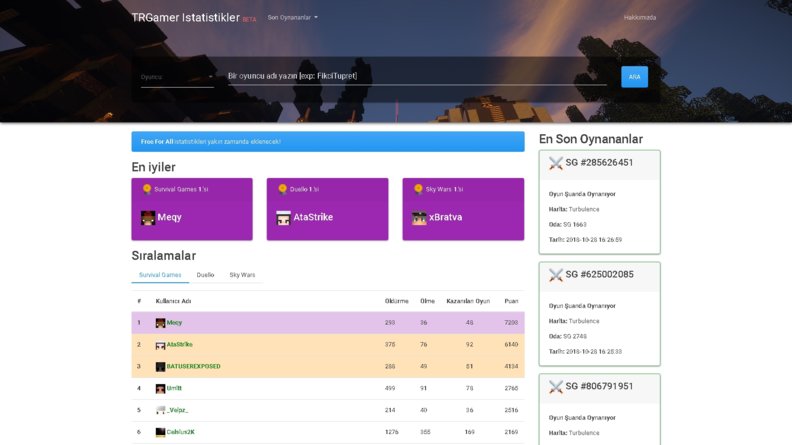The image size is (792, 445).
Task: Open the Son Oynananlar dropdown menu
Action: click(292, 18)
